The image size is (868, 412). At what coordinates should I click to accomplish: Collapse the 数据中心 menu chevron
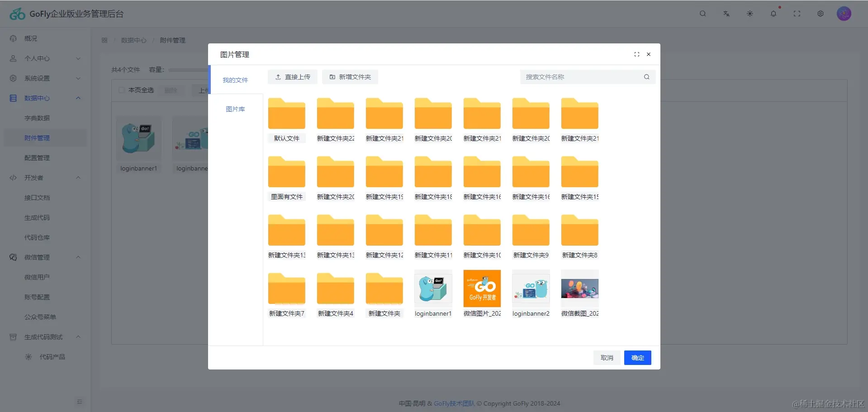(x=78, y=98)
